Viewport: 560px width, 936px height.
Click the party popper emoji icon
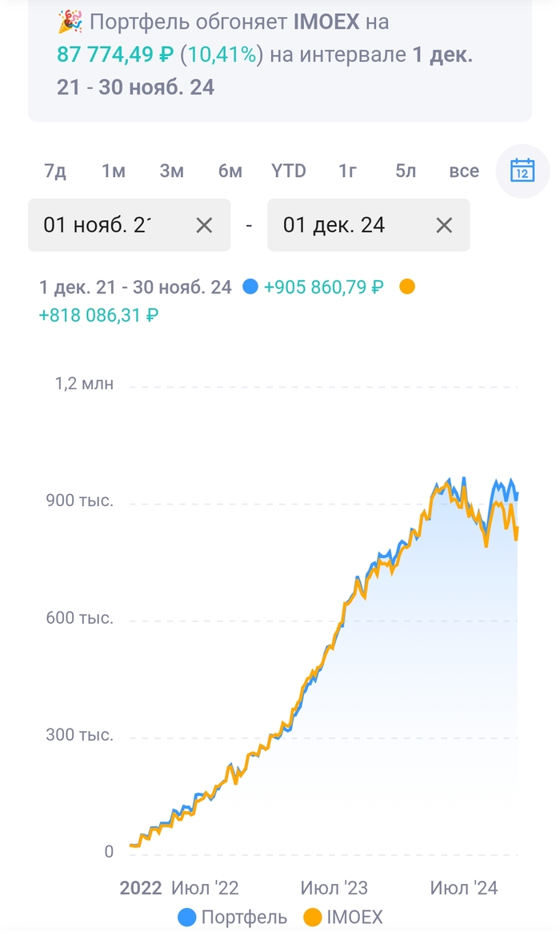pos(70,22)
